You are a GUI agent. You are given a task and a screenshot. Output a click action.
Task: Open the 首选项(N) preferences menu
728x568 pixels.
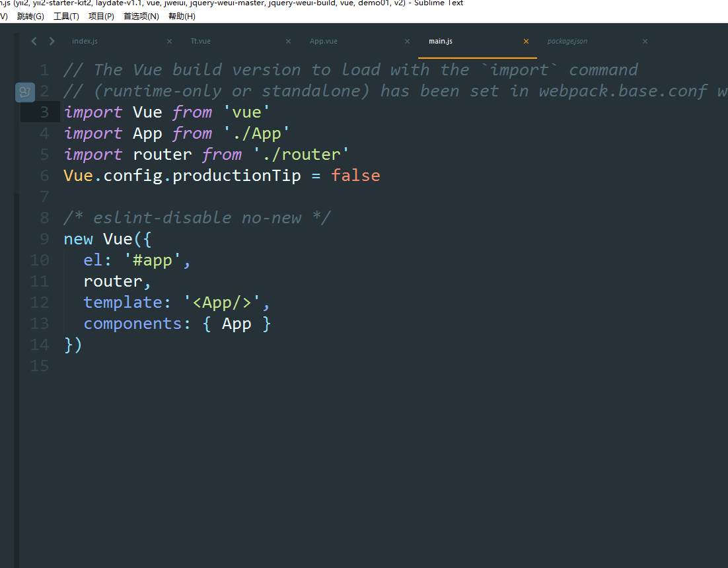tap(141, 17)
